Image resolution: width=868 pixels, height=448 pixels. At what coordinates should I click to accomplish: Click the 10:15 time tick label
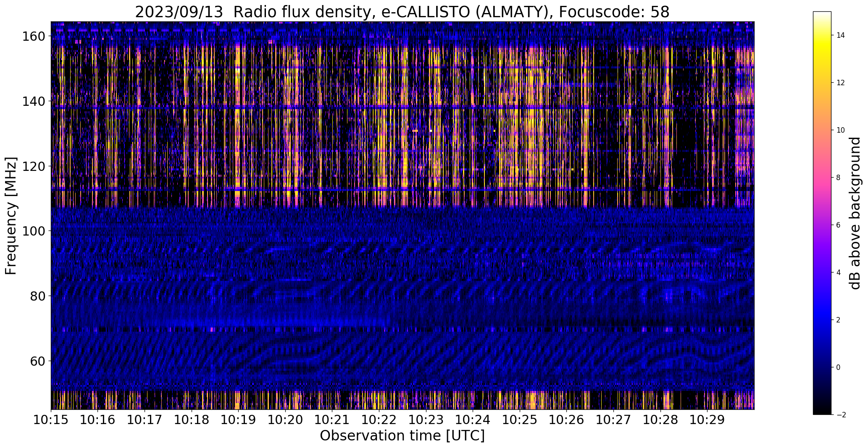pyautogui.click(x=51, y=420)
